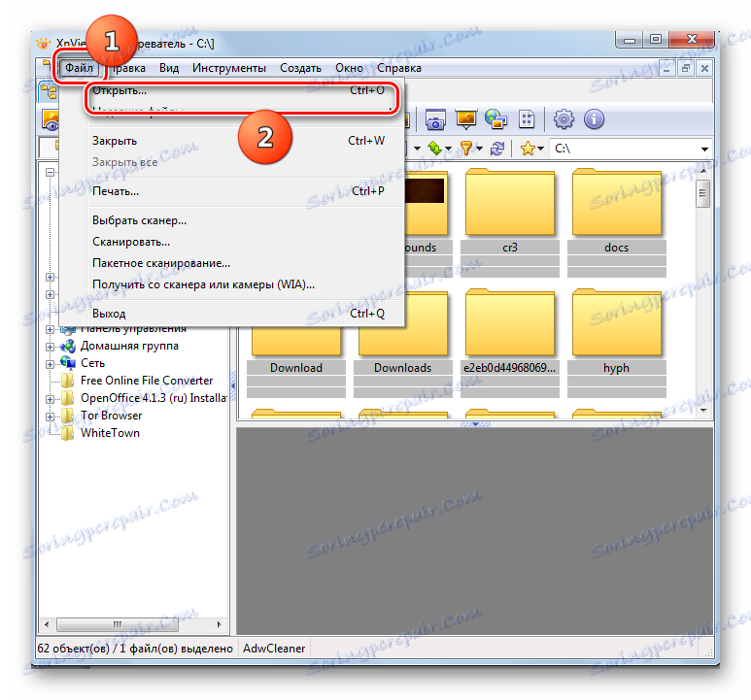
Task: Click the folder tree scroll left arrow
Action: click(47, 624)
